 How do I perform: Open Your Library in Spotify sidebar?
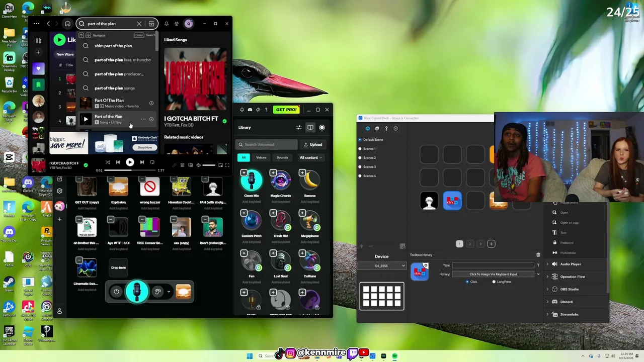tap(38, 41)
